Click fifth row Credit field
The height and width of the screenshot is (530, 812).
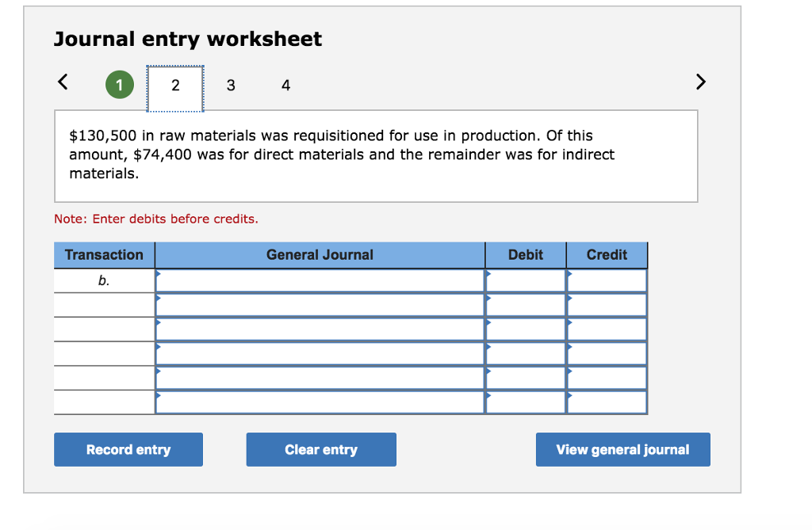coord(607,378)
